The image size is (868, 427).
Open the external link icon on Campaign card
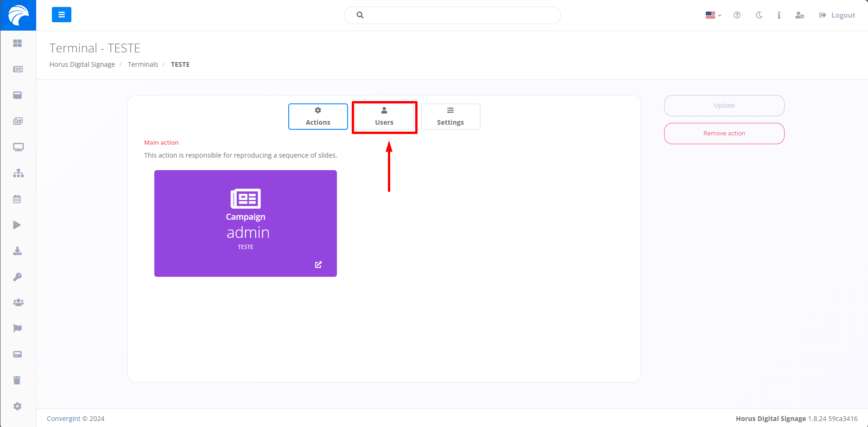pos(318,265)
